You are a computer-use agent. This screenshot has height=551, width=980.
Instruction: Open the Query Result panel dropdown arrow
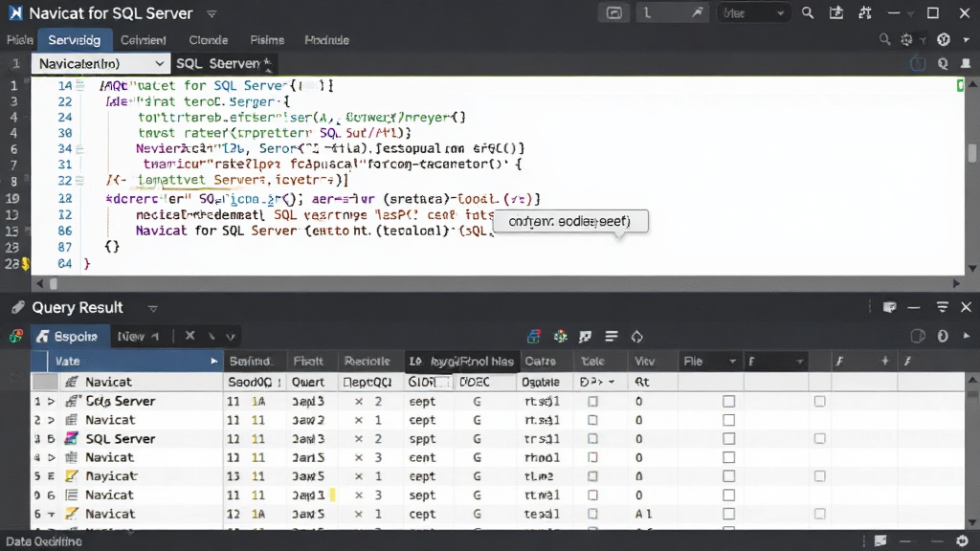click(152, 308)
